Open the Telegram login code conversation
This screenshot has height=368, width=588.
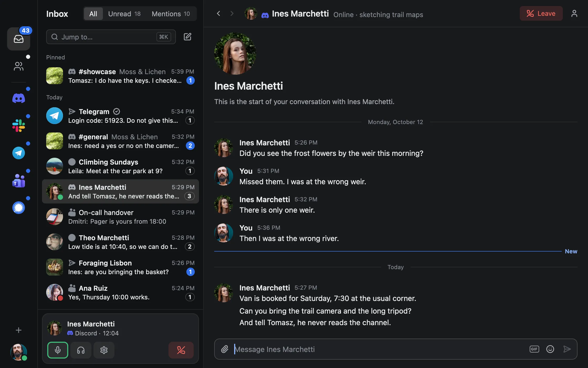(x=120, y=116)
